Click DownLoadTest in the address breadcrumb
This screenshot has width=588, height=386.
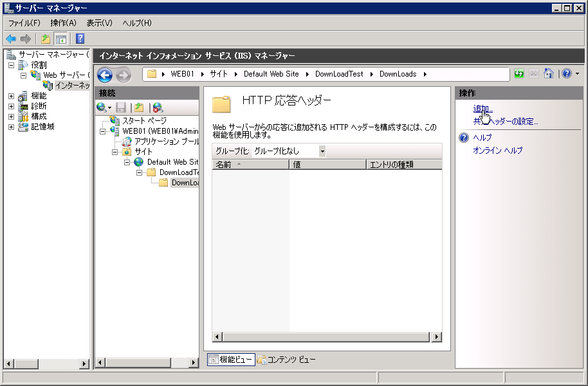click(339, 74)
